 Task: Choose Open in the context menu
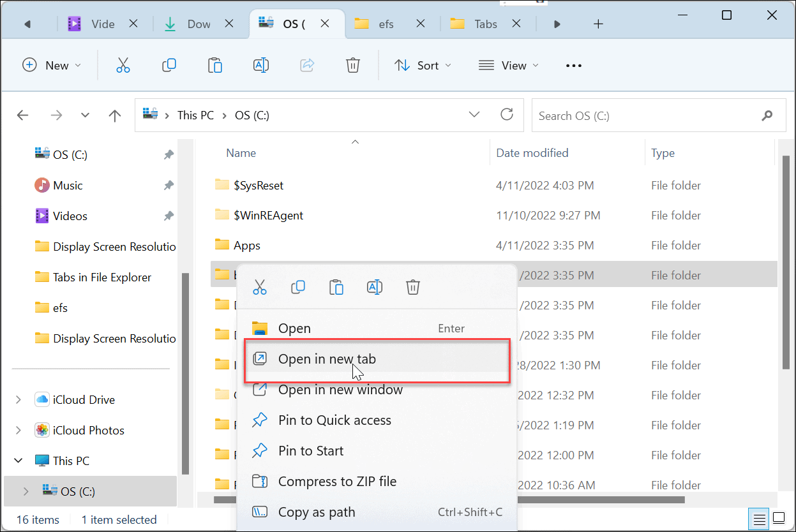point(377,329)
